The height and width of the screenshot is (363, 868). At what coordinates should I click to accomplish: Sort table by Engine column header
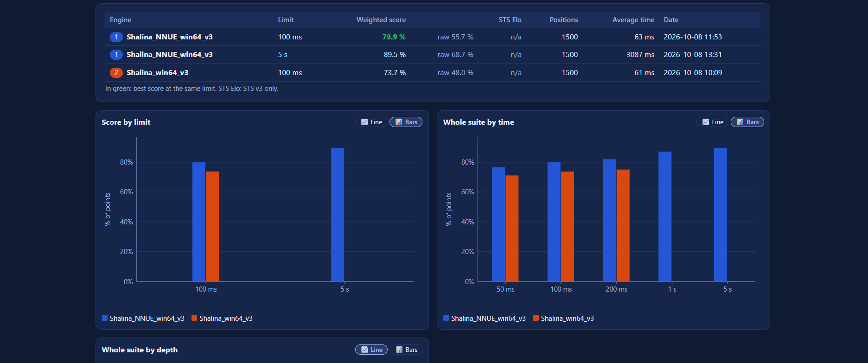(121, 20)
